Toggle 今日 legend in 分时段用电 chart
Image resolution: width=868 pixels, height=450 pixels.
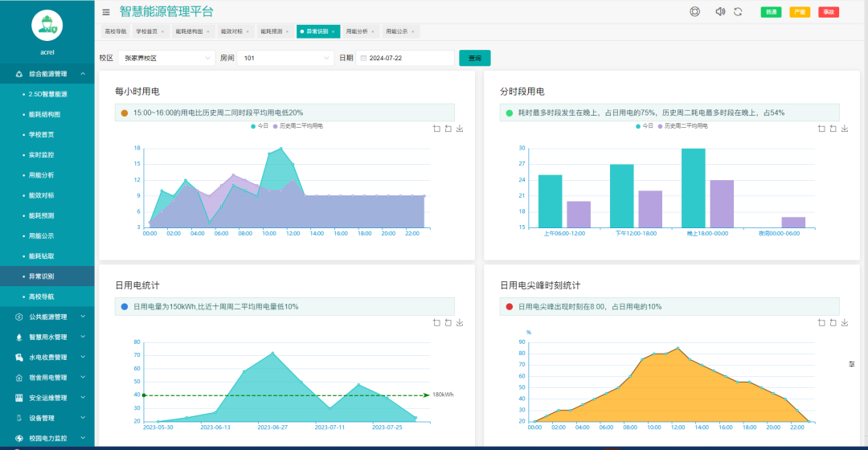[645, 126]
